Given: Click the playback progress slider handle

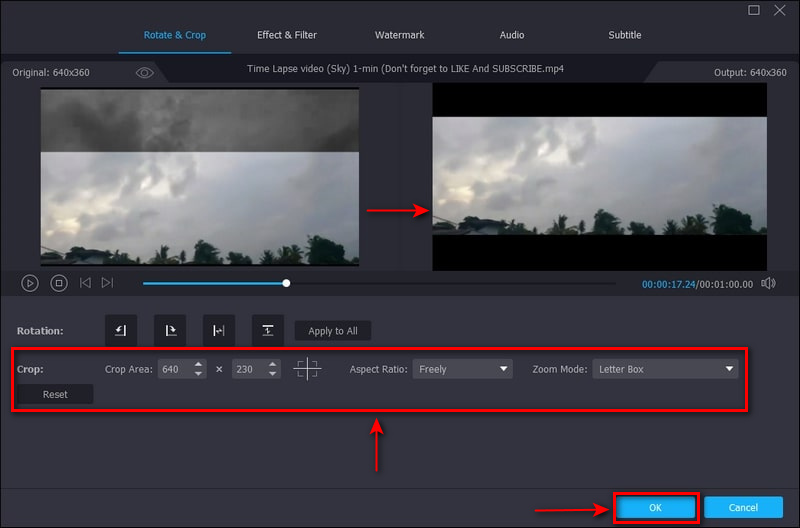Looking at the screenshot, I should click(x=286, y=283).
